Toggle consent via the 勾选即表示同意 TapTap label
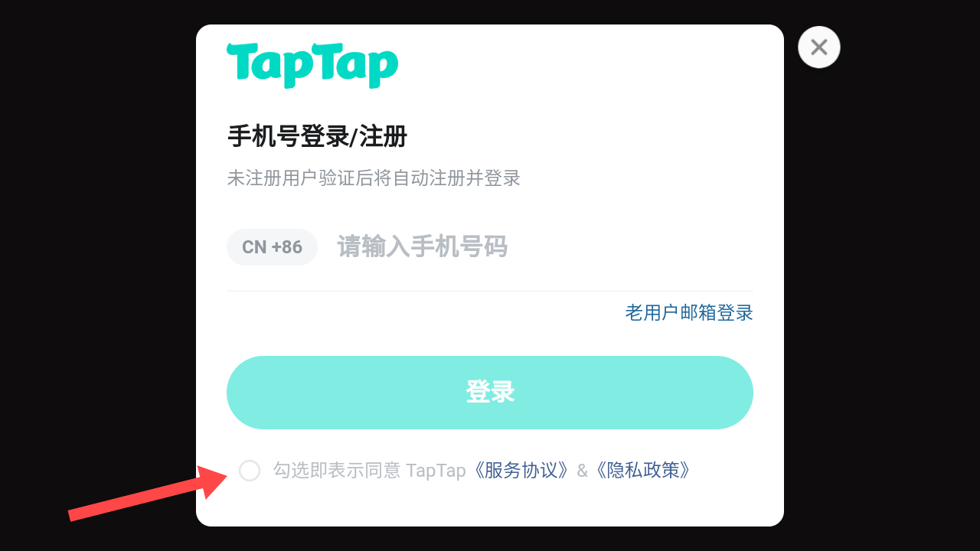Image resolution: width=980 pixels, height=551 pixels. click(x=370, y=471)
